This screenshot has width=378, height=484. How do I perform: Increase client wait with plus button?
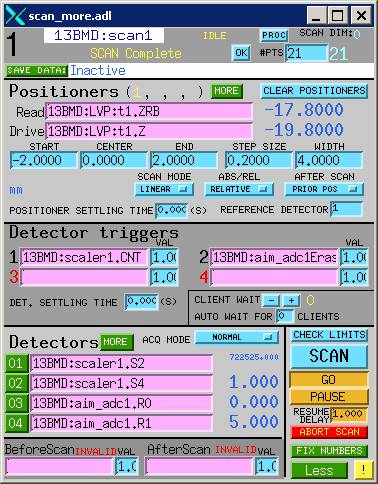click(x=291, y=300)
